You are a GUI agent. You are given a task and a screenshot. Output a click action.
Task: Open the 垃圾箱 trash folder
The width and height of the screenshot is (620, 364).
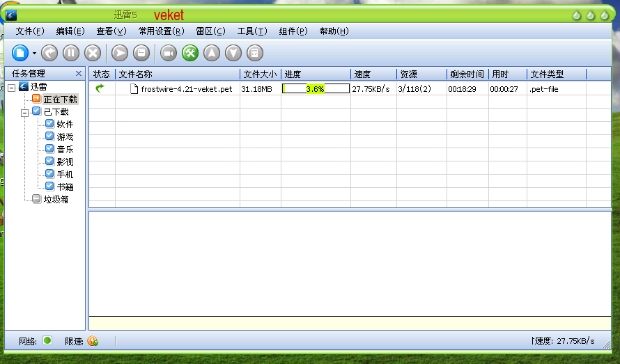click(56, 200)
